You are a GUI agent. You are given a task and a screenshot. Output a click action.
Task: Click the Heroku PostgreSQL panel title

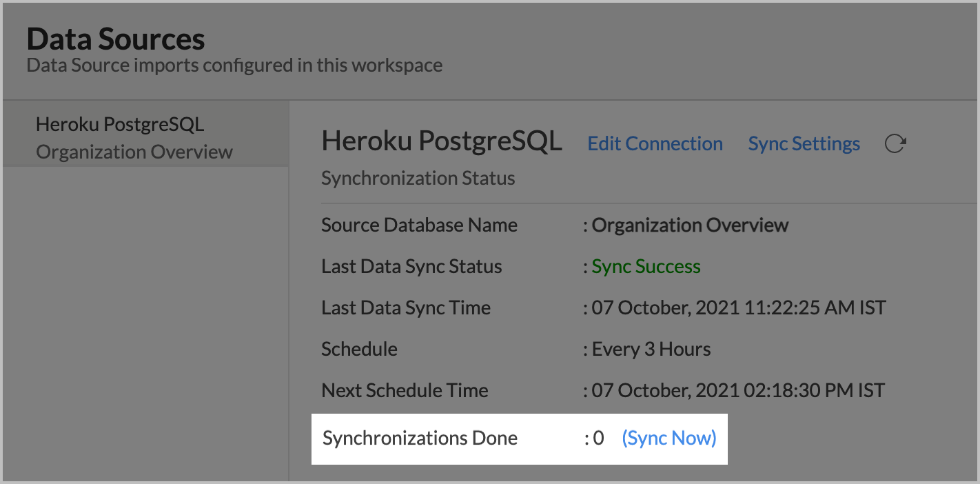point(442,141)
